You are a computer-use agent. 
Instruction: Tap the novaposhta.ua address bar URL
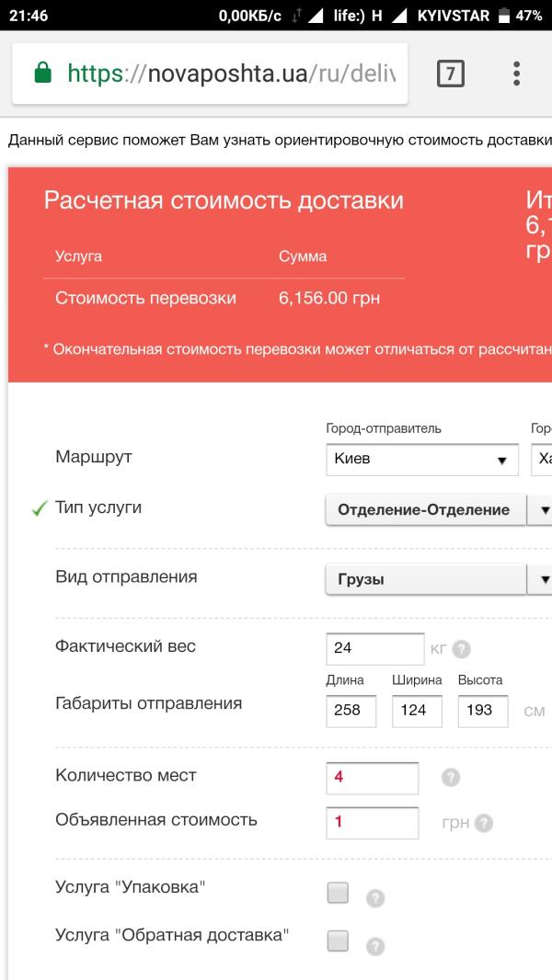[232, 74]
